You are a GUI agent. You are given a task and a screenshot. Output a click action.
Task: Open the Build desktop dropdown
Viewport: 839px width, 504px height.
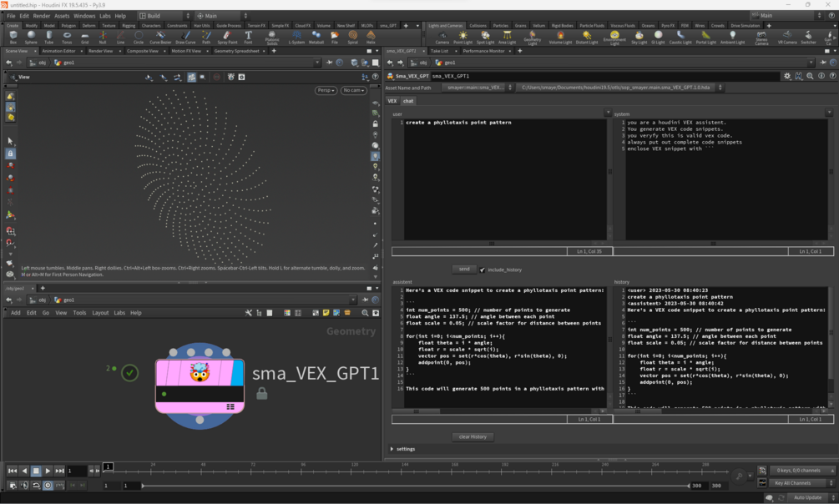pyautogui.click(x=164, y=16)
